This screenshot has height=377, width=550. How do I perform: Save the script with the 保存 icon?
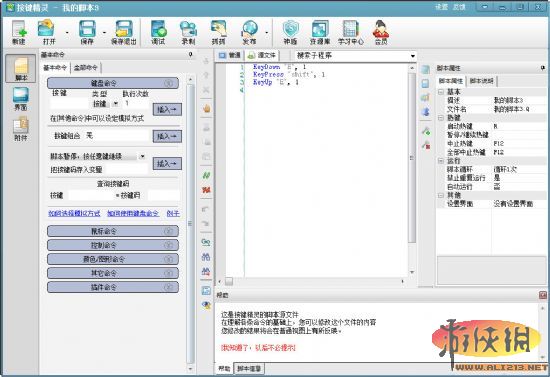click(x=87, y=32)
